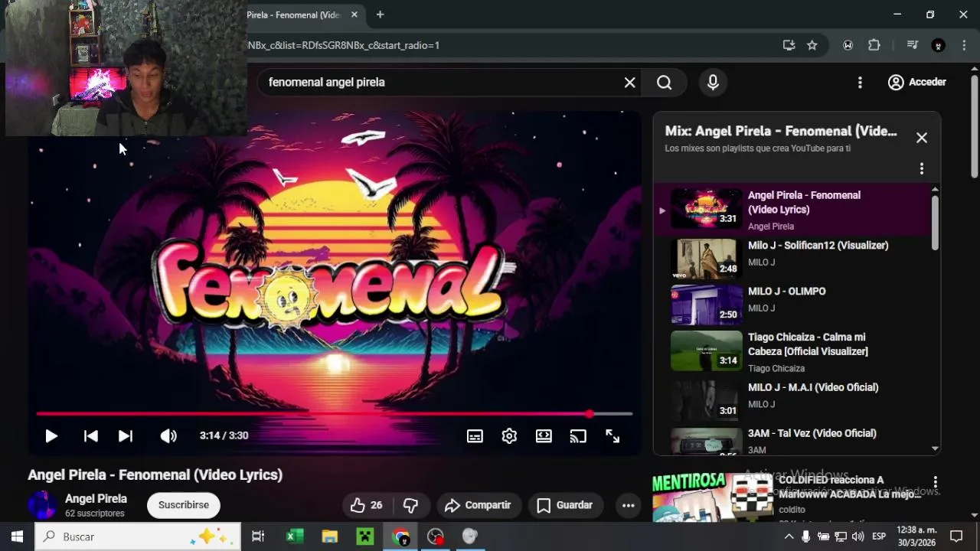Open options for COLDIFIED recommended video
This screenshot has width=980, height=551.
[935, 483]
